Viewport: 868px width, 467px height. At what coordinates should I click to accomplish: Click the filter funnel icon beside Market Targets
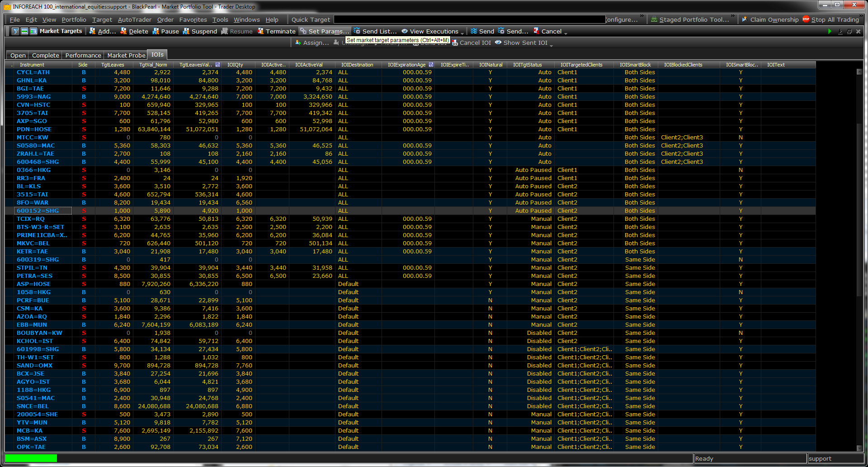click(15, 31)
